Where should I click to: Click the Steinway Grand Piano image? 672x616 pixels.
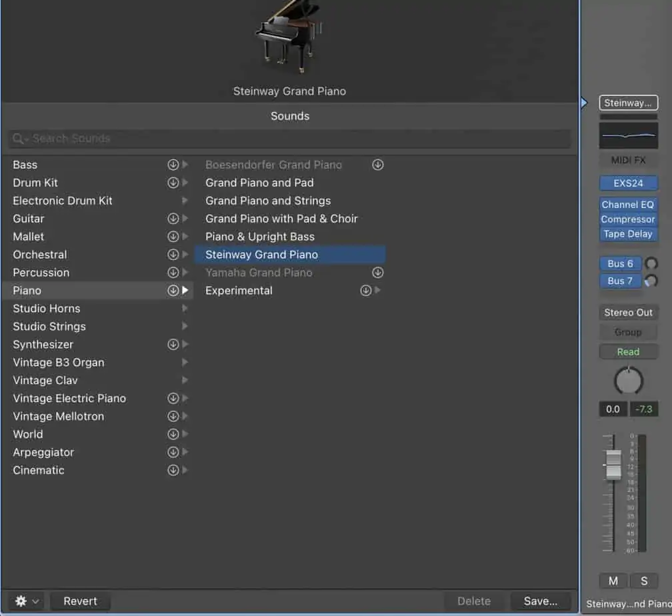point(289,37)
